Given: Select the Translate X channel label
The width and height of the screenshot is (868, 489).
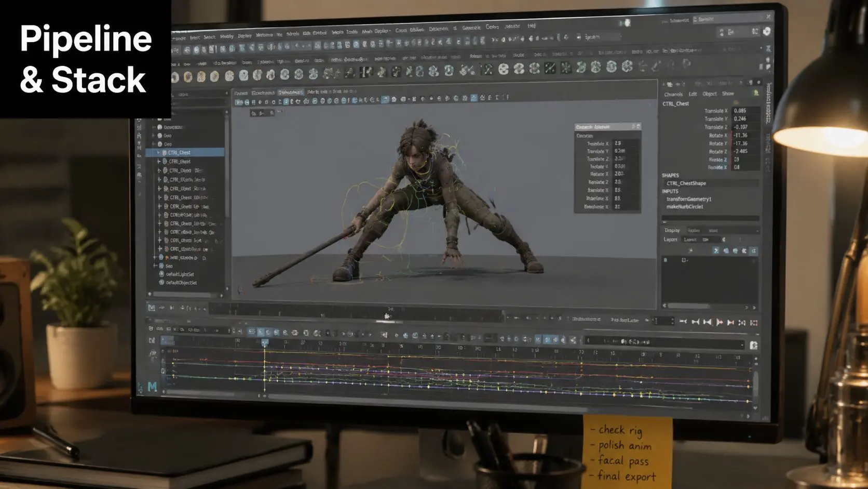Looking at the screenshot, I should point(716,111).
